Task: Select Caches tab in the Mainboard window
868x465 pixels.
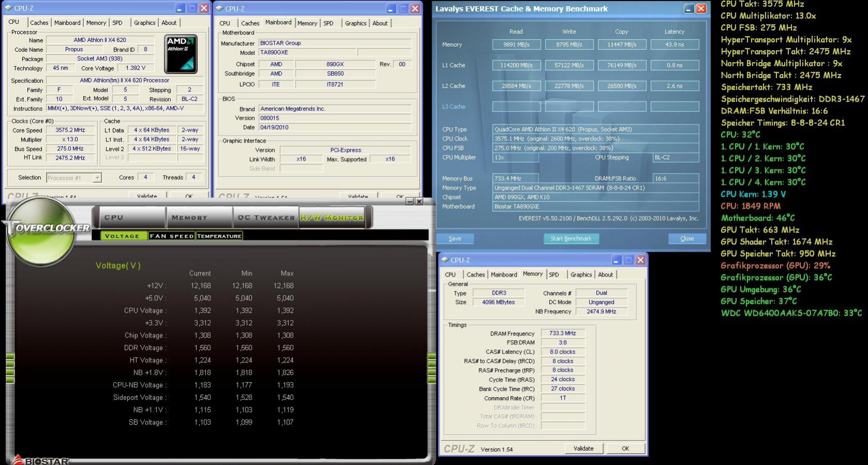Action: click(250, 23)
